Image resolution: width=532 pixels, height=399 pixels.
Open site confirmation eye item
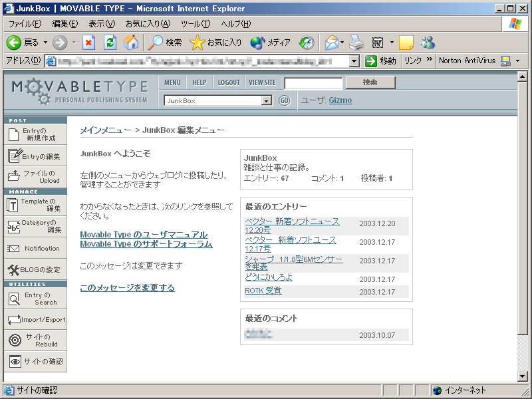click(x=35, y=361)
